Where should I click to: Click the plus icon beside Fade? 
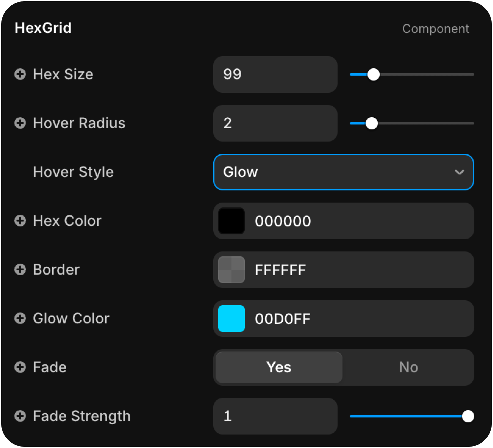[x=20, y=367]
